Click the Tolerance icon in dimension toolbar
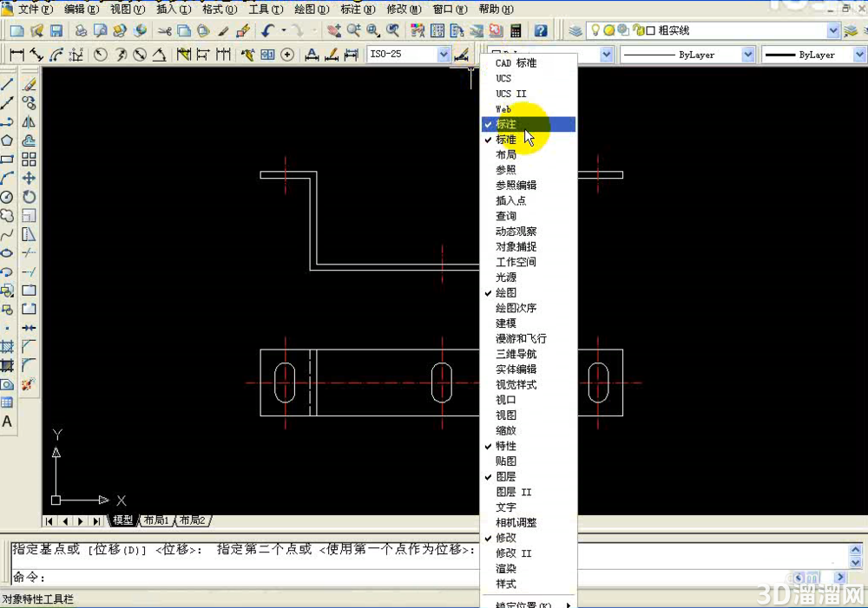The height and width of the screenshot is (608, 868). click(267, 55)
